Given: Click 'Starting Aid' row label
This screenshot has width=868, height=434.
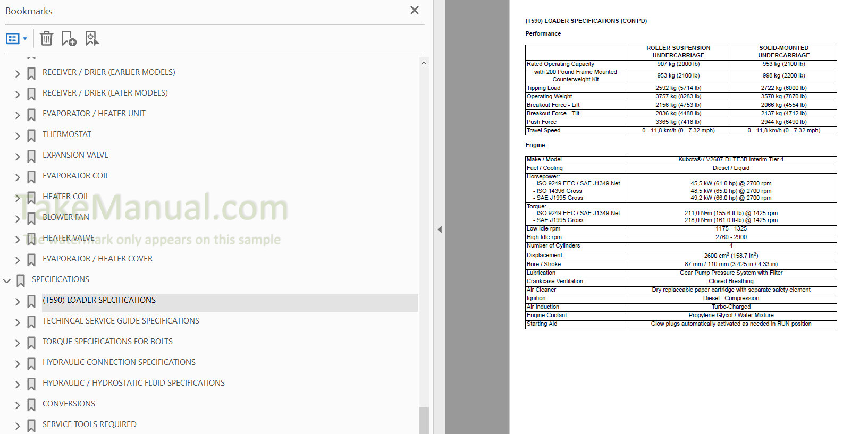Looking at the screenshot, I should [542, 324].
